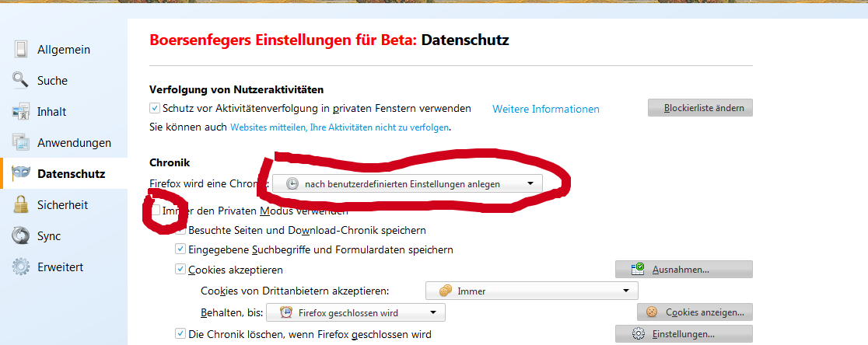This screenshot has height=345, width=868.
Task: Go to the Inhalt settings category
Action: point(64,111)
